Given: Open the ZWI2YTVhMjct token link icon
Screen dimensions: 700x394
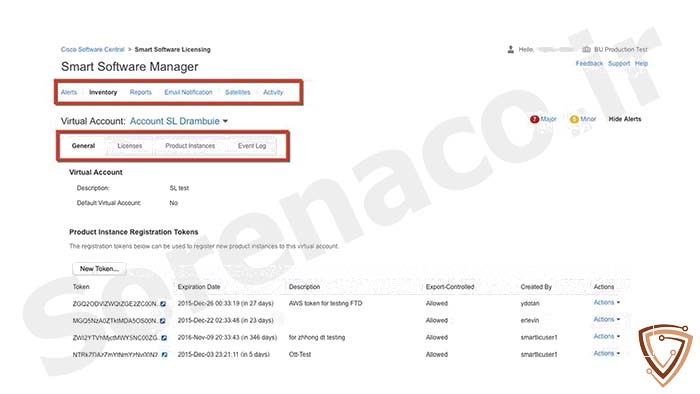Looking at the screenshot, I should pyautogui.click(x=164, y=338).
